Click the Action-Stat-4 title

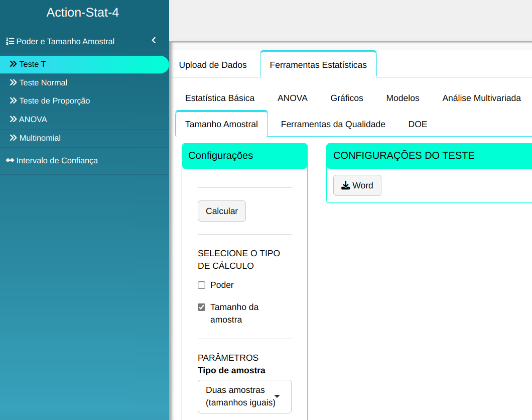(83, 13)
